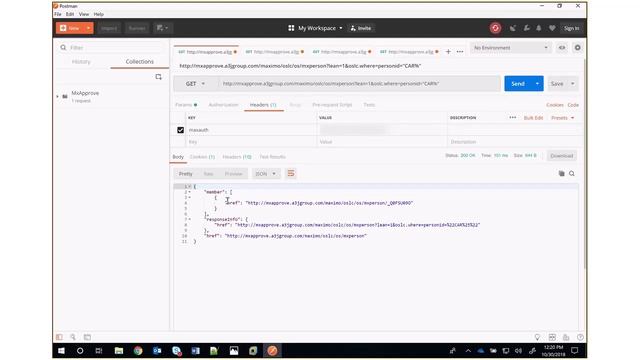Open the Pre-request Script tab

pyautogui.click(x=332, y=105)
